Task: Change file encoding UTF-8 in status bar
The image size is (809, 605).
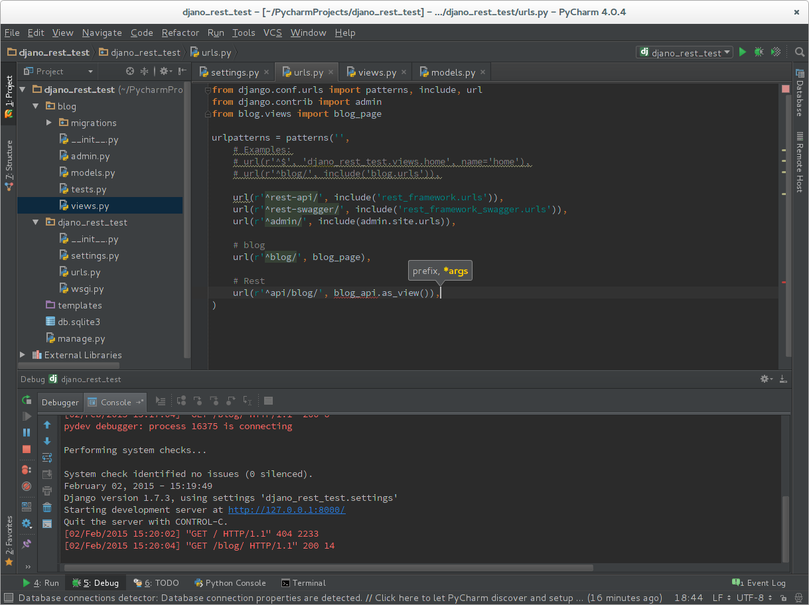Action: tap(754, 598)
